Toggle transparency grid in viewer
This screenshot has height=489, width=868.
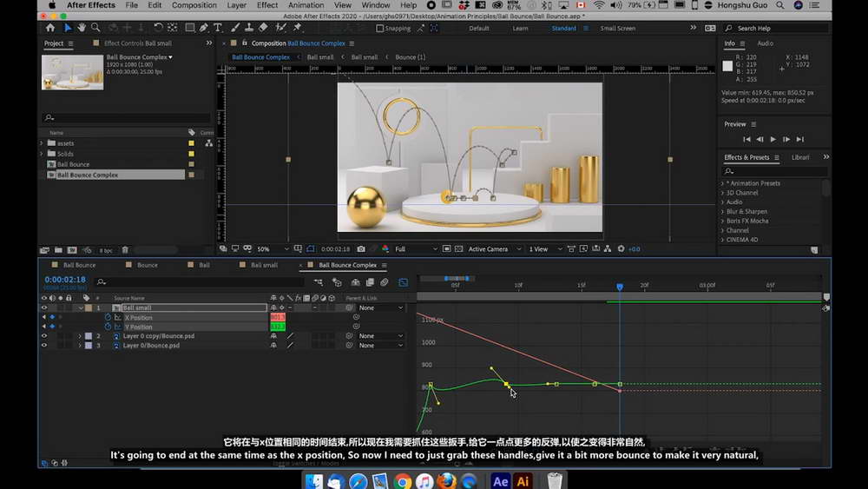click(459, 249)
